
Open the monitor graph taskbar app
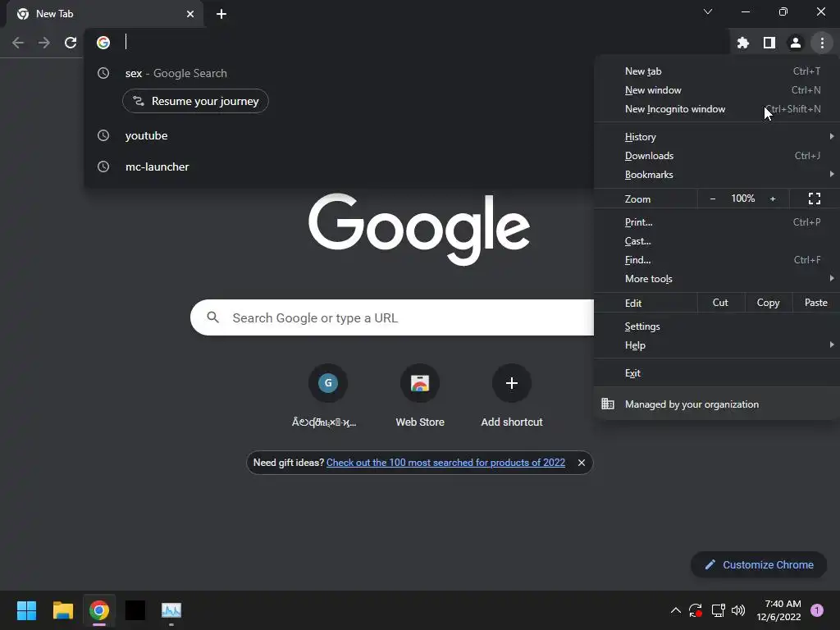point(171,610)
